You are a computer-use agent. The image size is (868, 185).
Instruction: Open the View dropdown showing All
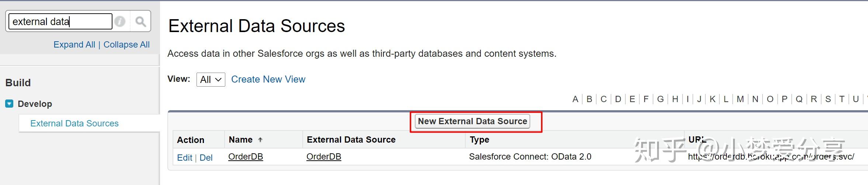coord(211,80)
